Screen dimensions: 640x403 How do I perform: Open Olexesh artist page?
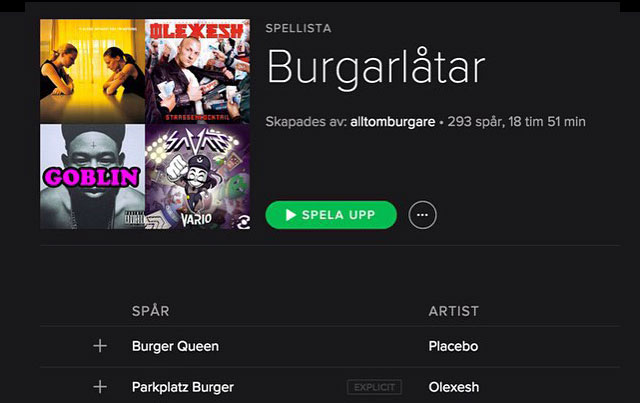click(454, 387)
